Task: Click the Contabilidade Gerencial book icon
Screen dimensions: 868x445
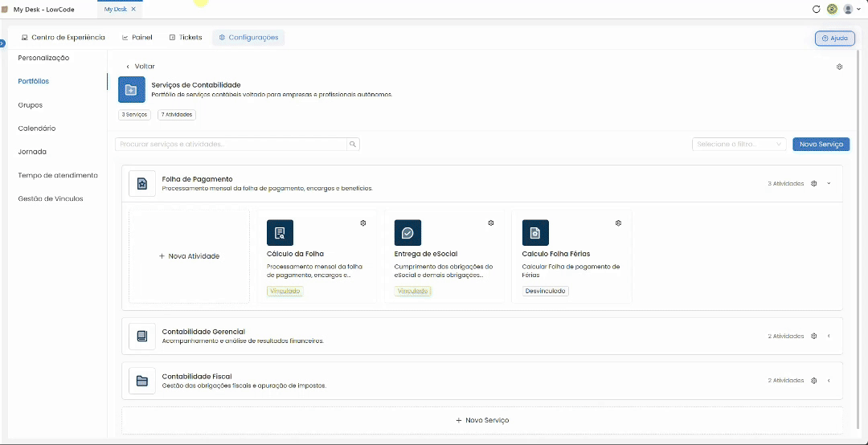Action: pos(142,336)
